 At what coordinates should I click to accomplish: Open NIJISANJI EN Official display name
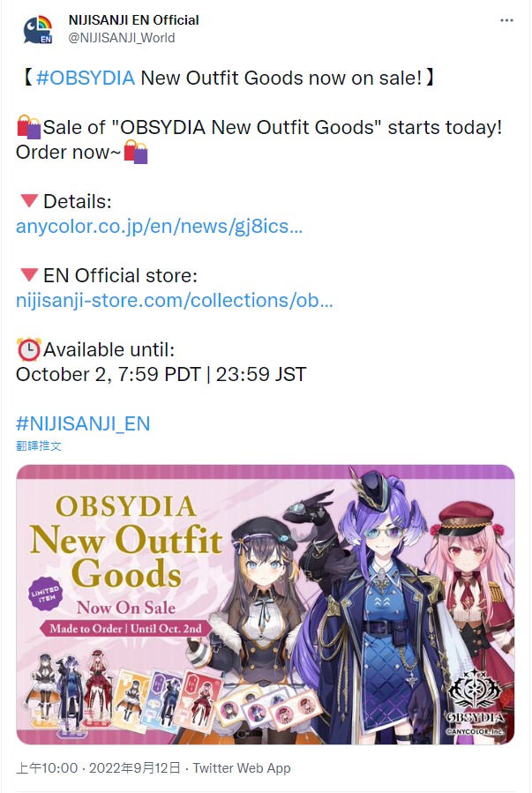133,20
